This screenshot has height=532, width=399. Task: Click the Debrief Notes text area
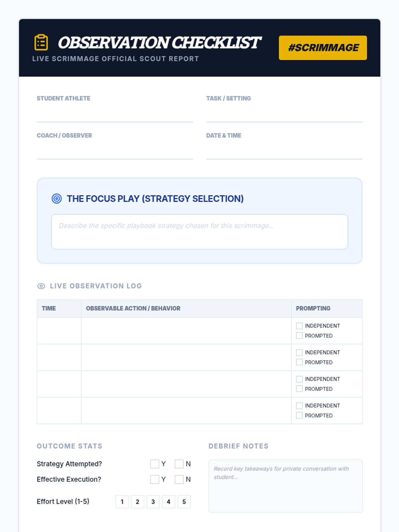coord(285,486)
